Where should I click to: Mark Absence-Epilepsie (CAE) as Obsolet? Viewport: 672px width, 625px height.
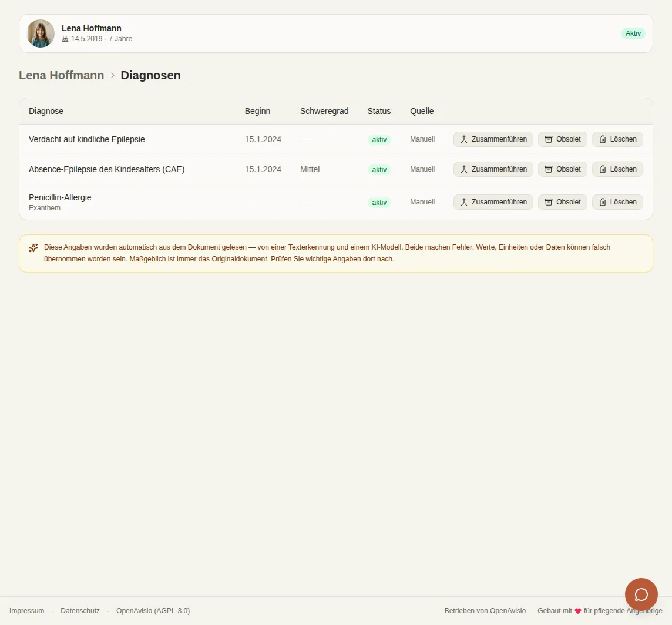[562, 169]
